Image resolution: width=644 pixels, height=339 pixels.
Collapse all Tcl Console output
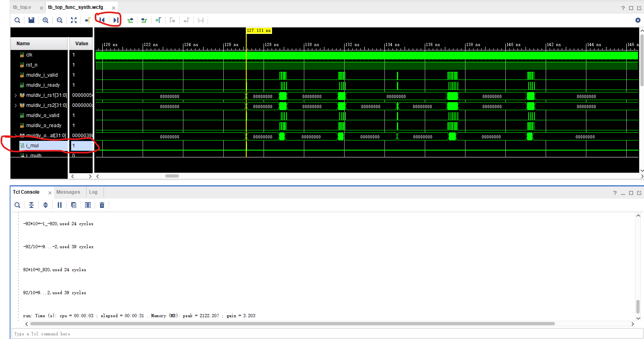(31, 205)
